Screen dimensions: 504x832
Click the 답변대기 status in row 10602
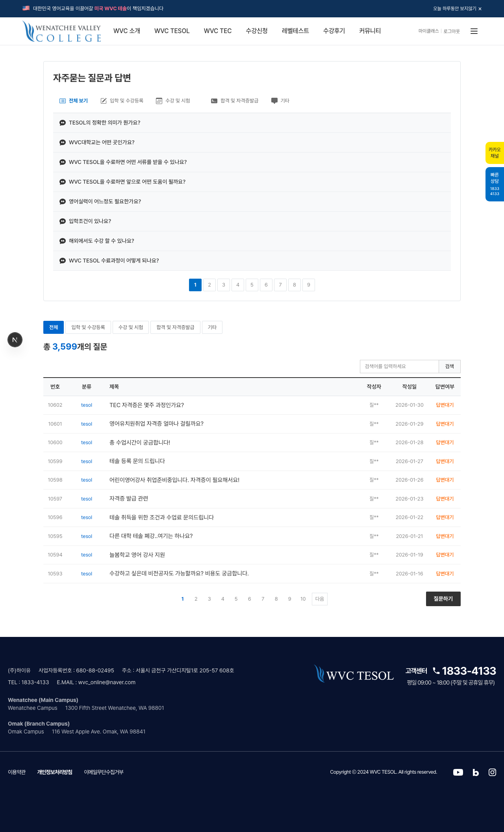(445, 405)
